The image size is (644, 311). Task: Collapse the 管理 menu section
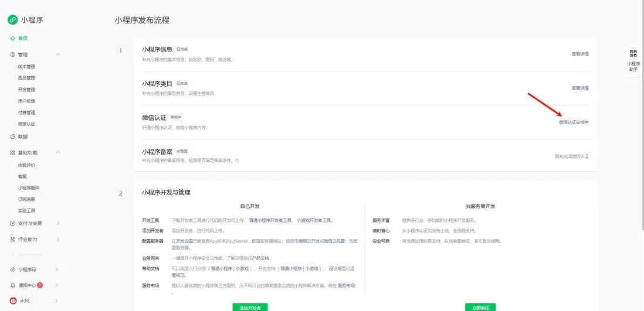58,54
